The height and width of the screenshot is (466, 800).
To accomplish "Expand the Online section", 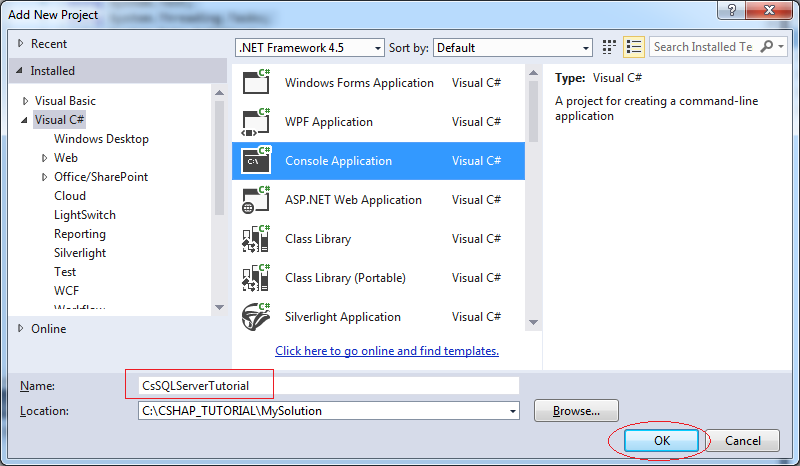I will [x=20, y=328].
